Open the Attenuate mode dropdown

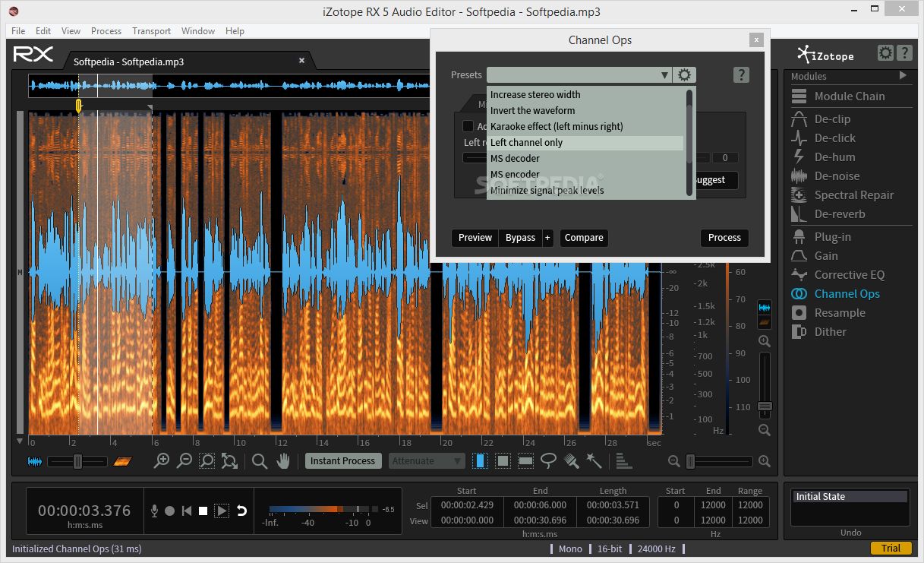427,460
